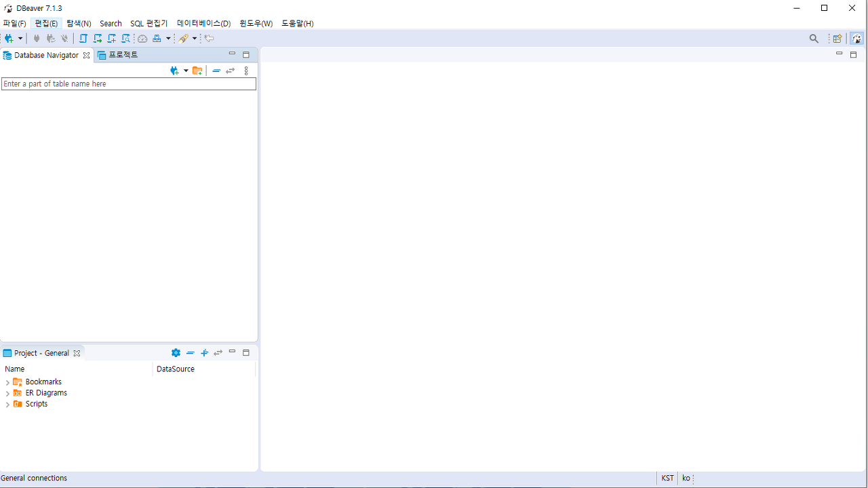
Task: Open the transaction mode dropdown arrow
Action: point(168,39)
